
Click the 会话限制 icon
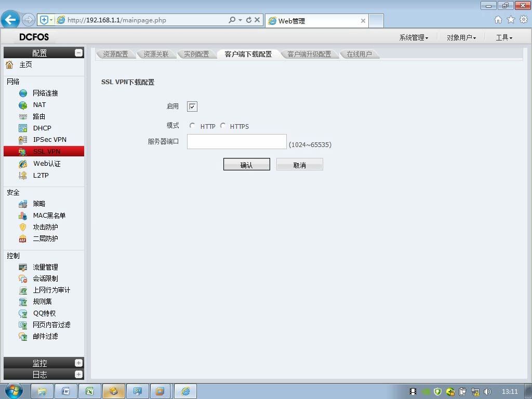pyautogui.click(x=23, y=279)
